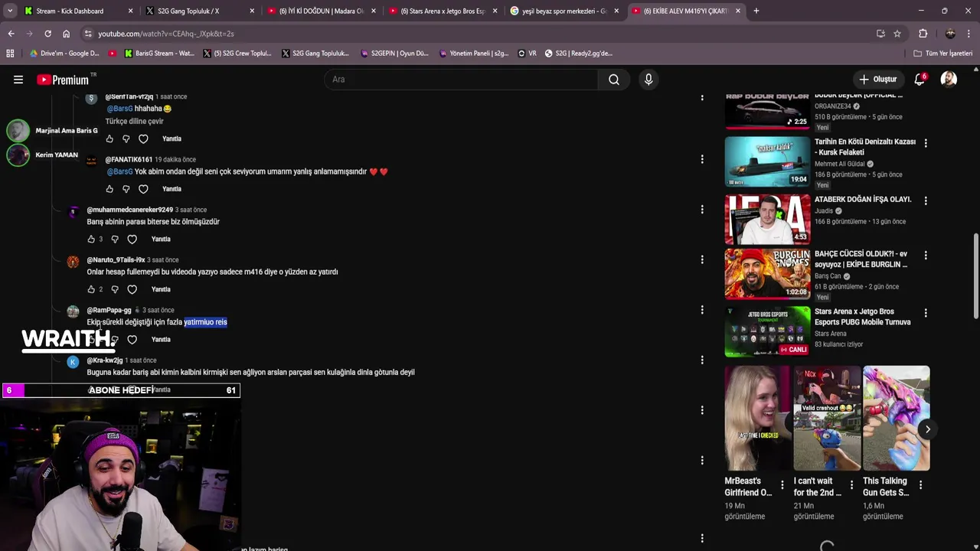Dislike the comment by @Naruto_9Tails-i9x
The image size is (980, 551).
pyautogui.click(x=115, y=289)
